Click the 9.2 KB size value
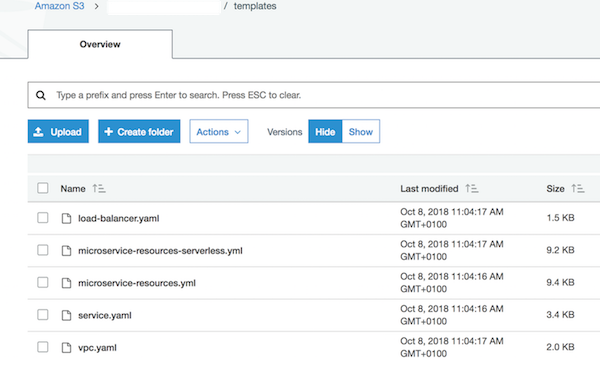 (x=561, y=250)
